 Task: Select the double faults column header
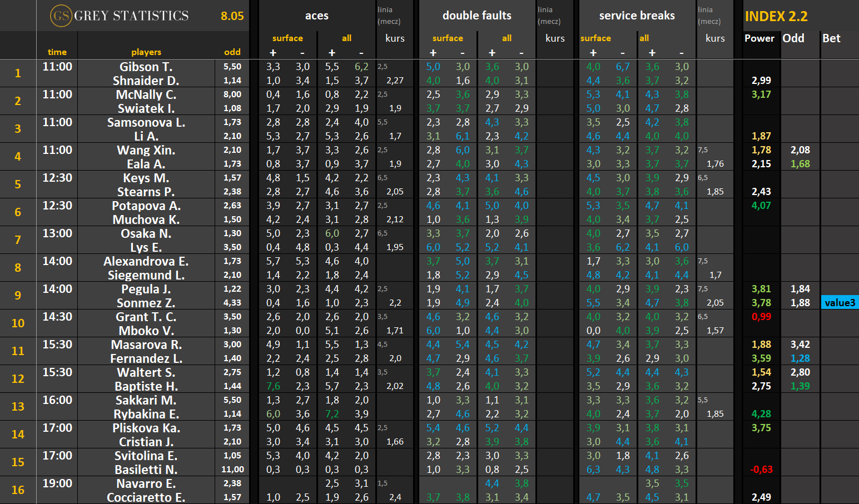477,16
